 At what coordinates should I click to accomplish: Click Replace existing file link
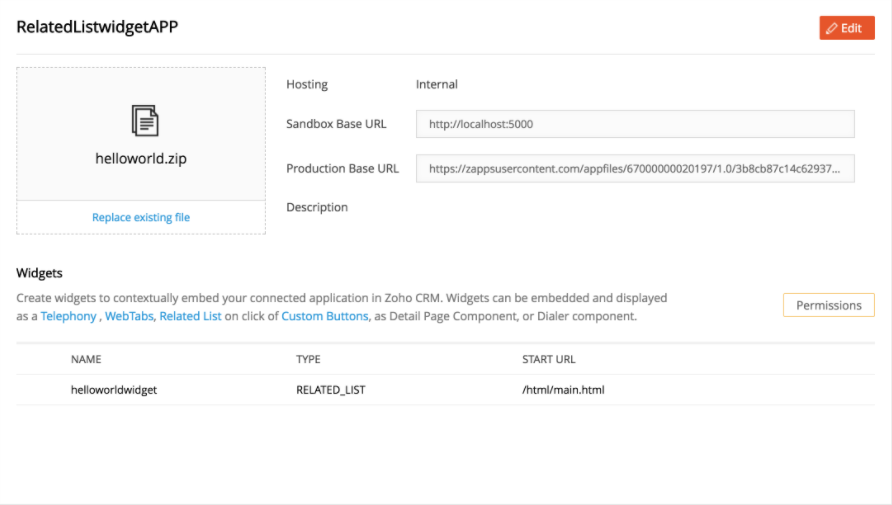click(141, 217)
